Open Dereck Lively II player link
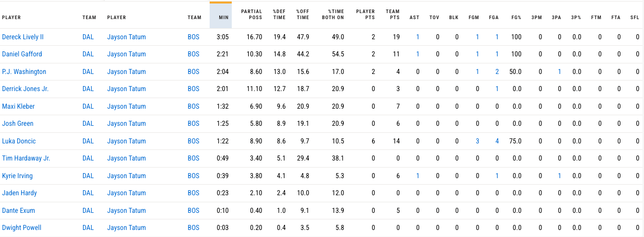This screenshot has width=644, height=237. [23, 37]
